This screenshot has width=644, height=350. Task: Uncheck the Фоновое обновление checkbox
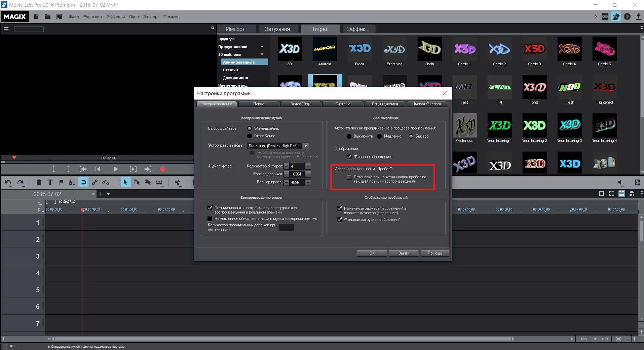[349, 157]
